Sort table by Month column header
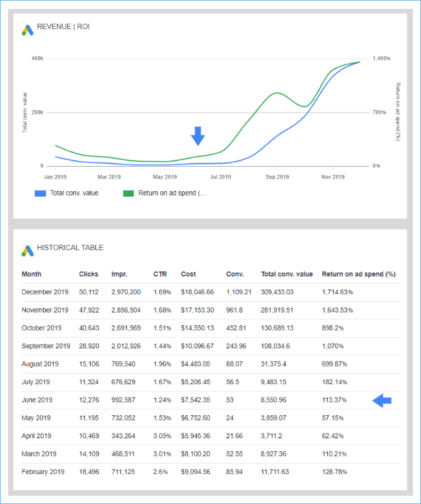 [31, 274]
